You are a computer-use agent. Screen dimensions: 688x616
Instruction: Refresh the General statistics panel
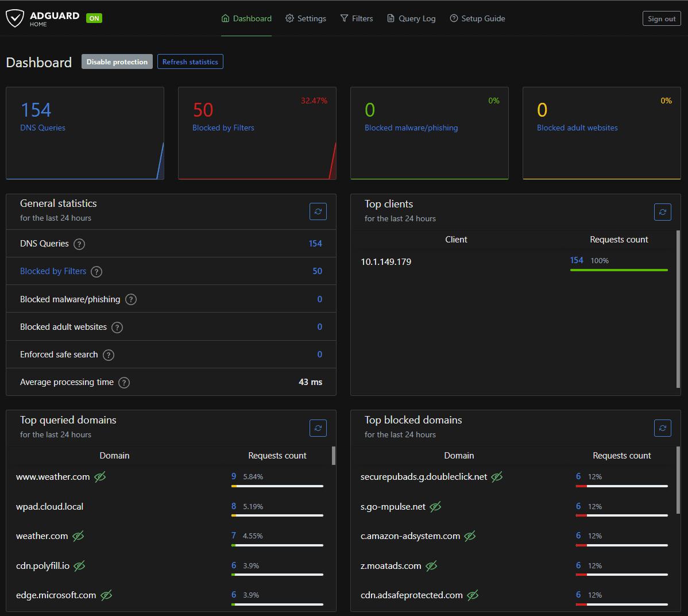click(x=318, y=211)
